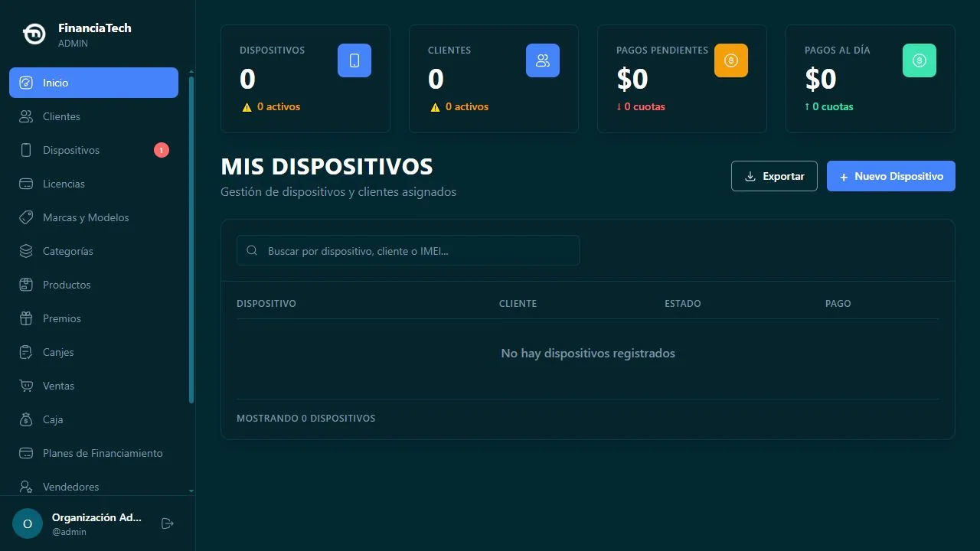Go to the Clientes section
The width and height of the screenshot is (980, 551).
(x=93, y=116)
